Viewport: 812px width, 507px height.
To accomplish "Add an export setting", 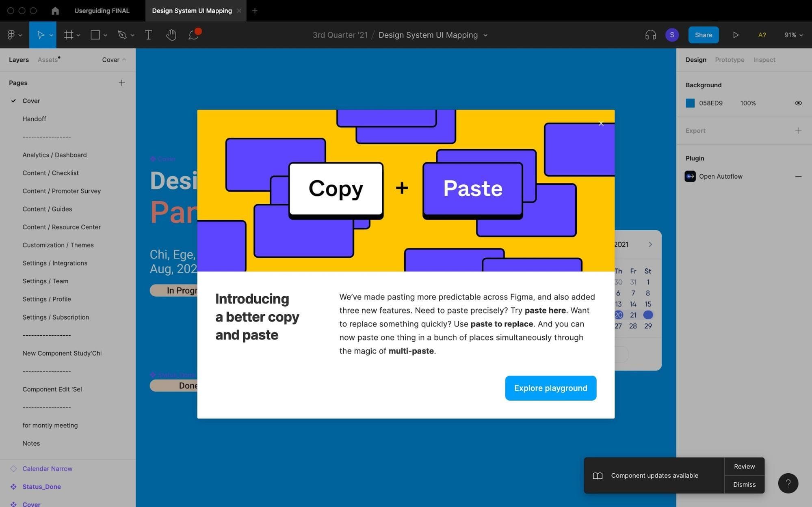I will 798,131.
